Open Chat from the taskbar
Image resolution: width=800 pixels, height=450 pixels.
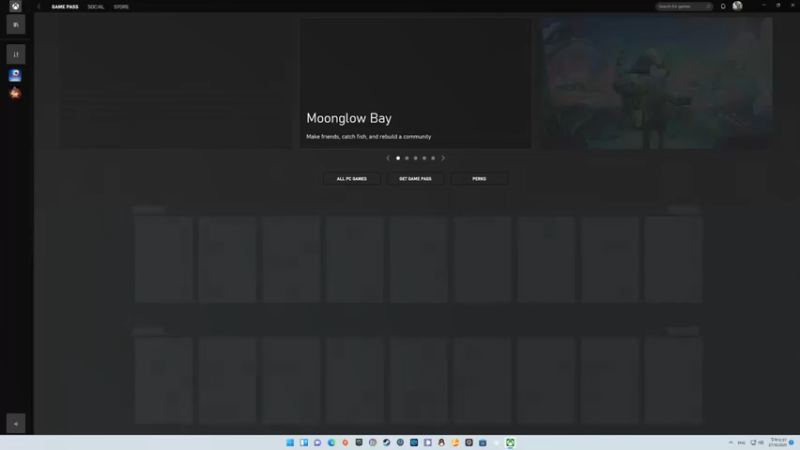pyautogui.click(x=317, y=442)
